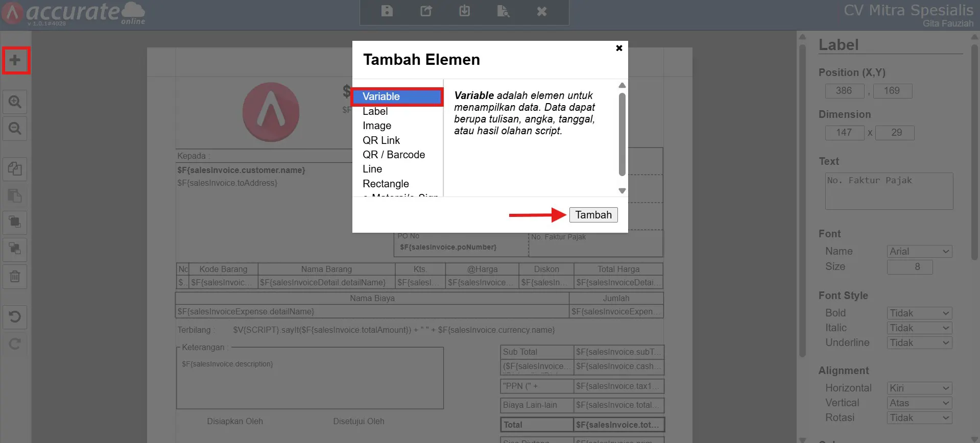Click the $F{salesInvoice.customer.name} field on canvas
The image size is (980, 443).
241,170
